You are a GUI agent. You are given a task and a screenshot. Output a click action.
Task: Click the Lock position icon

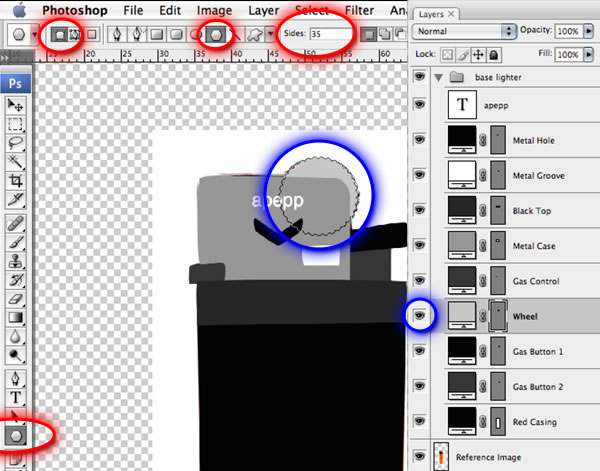click(477, 53)
